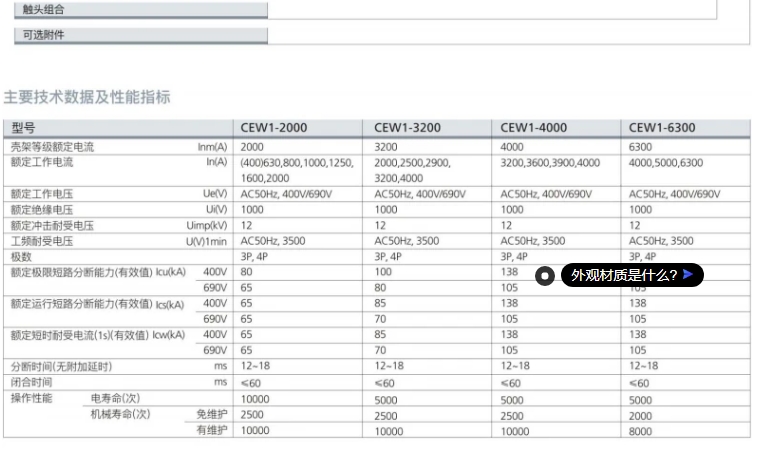
Task: Click the value (400)630,800,1000,1250,
Action: [x=297, y=162]
